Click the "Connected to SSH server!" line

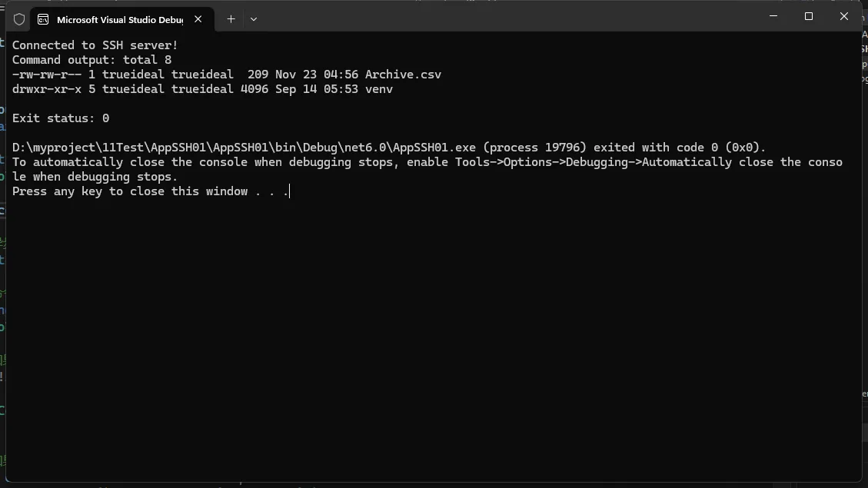[95, 45]
